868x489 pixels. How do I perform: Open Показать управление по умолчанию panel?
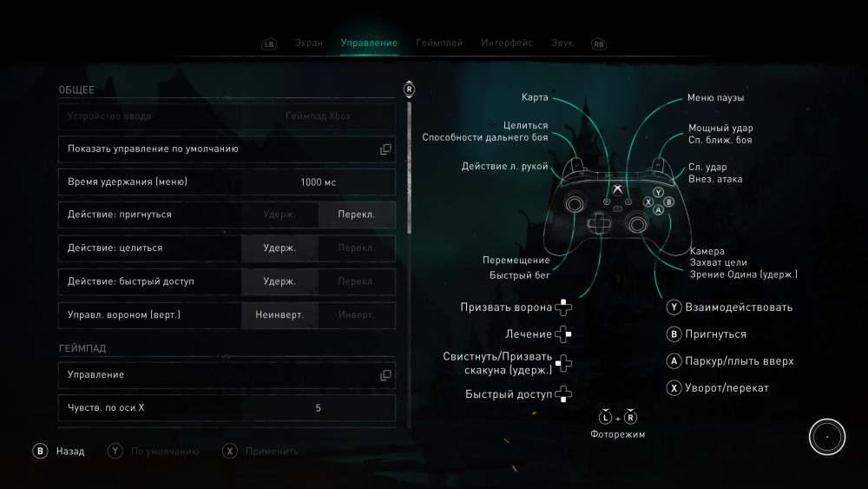click(227, 149)
